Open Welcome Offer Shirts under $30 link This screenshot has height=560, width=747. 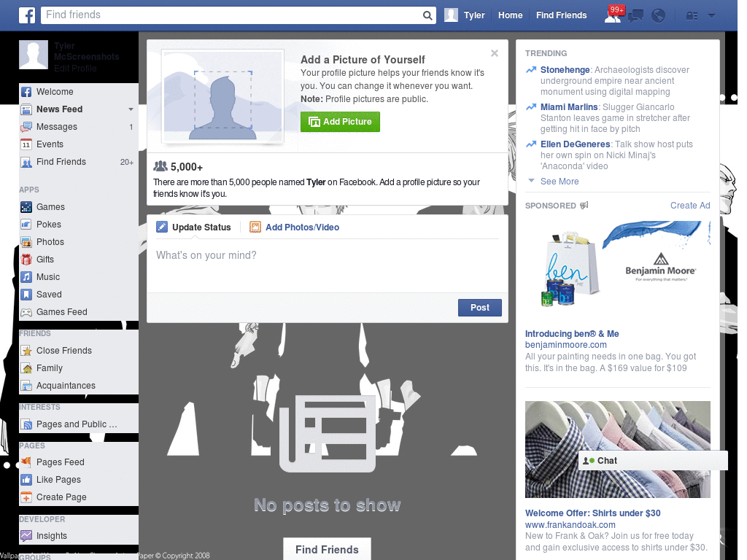(x=592, y=513)
